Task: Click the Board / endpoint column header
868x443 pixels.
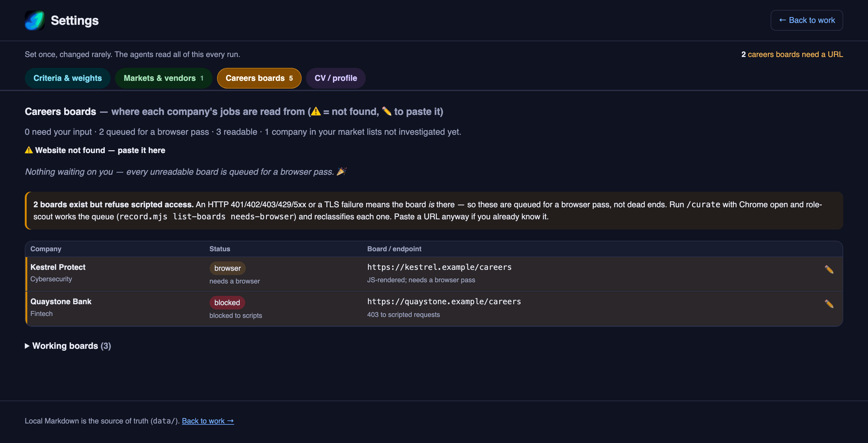Action: (394, 249)
